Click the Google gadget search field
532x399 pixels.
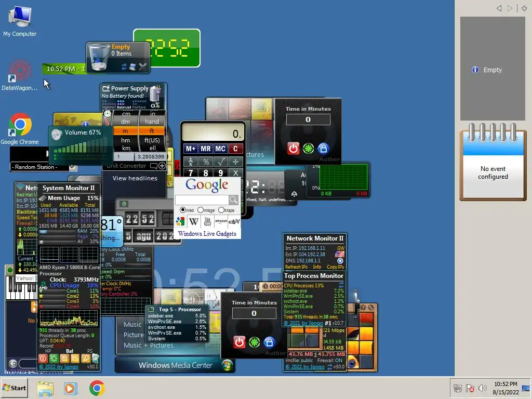click(x=202, y=200)
